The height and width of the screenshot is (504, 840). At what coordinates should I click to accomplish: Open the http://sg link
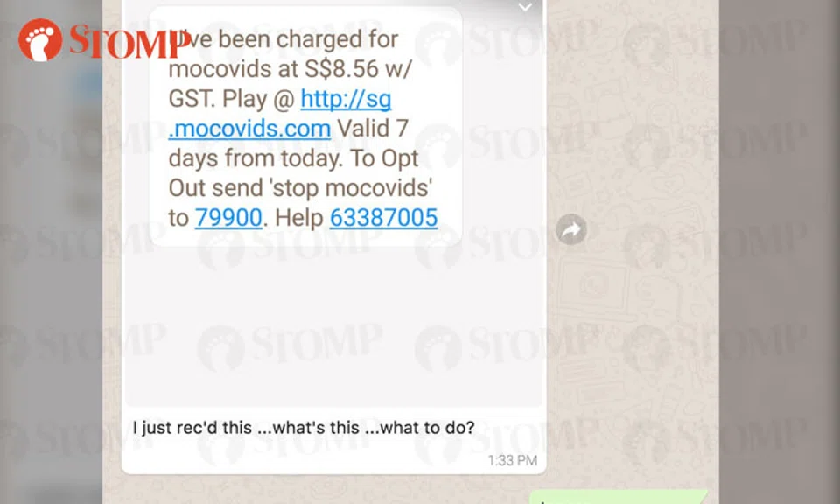coord(346,99)
